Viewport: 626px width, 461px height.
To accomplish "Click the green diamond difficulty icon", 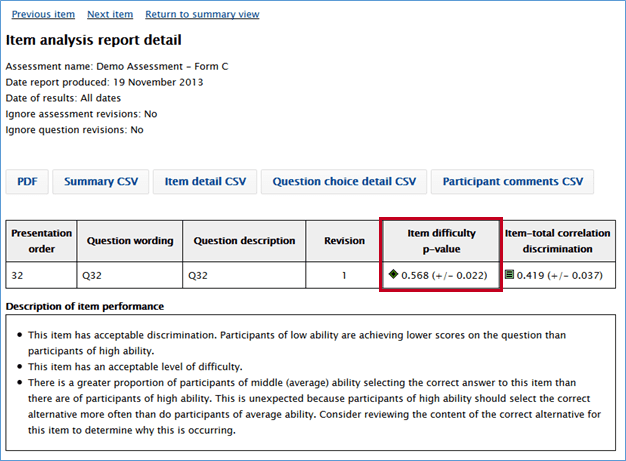I will coord(393,274).
